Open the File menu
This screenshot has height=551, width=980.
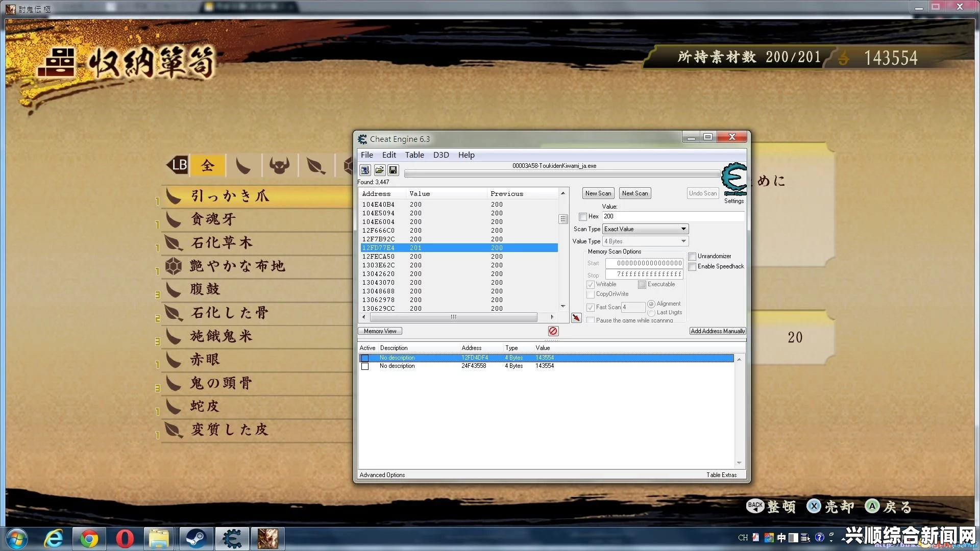(x=367, y=155)
